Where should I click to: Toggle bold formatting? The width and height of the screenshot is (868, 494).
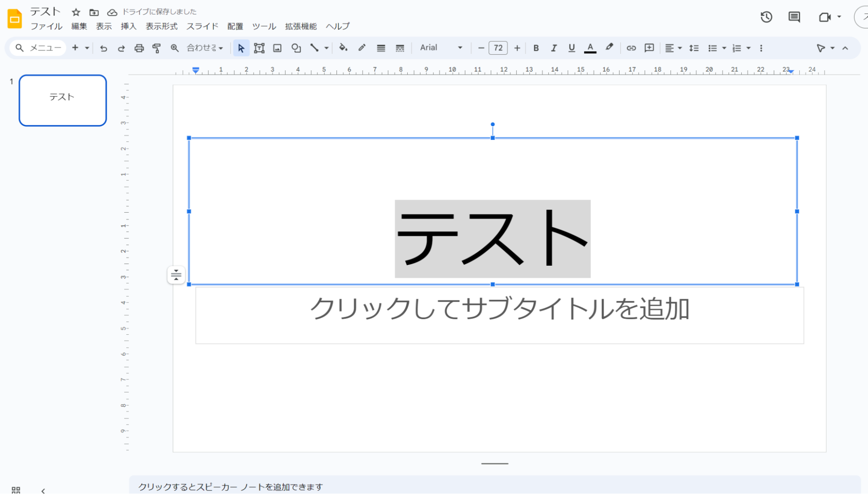536,48
